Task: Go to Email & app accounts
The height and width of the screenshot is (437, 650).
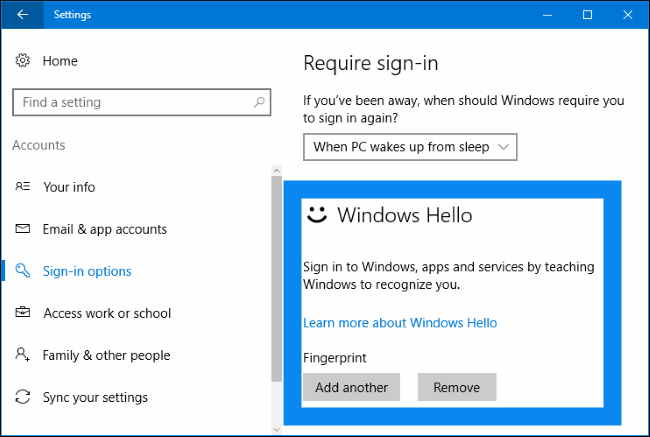Action: (104, 229)
